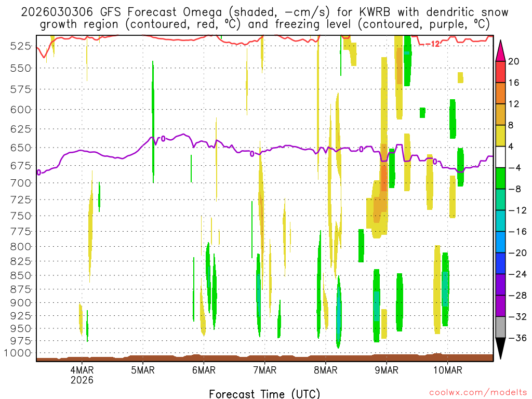Click the purple 0 label at chart's left edge

click(x=38, y=172)
